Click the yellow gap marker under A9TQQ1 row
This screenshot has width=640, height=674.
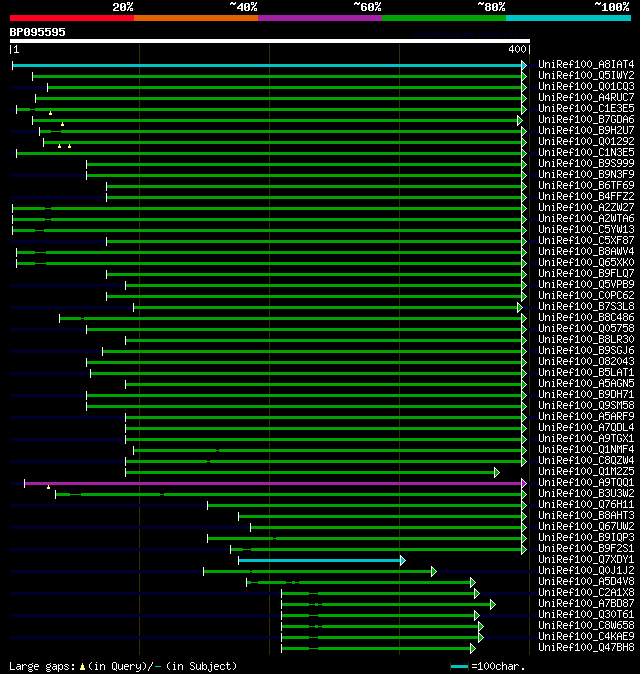49,487
